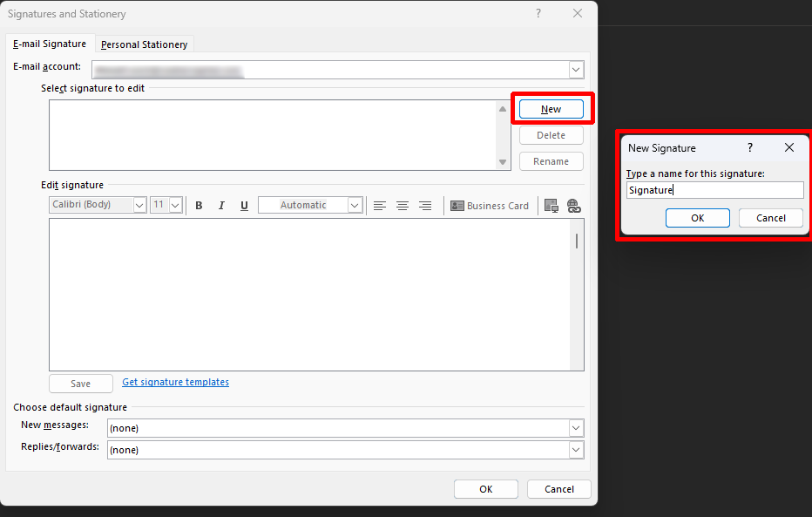Open the font size dropdown
The width and height of the screenshot is (812, 517).
(175, 206)
